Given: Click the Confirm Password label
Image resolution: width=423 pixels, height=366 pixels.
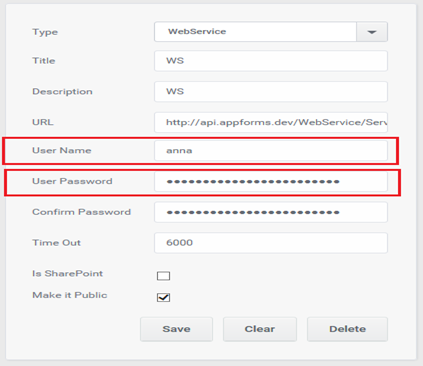Looking at the screenshot, I should 81,212.
